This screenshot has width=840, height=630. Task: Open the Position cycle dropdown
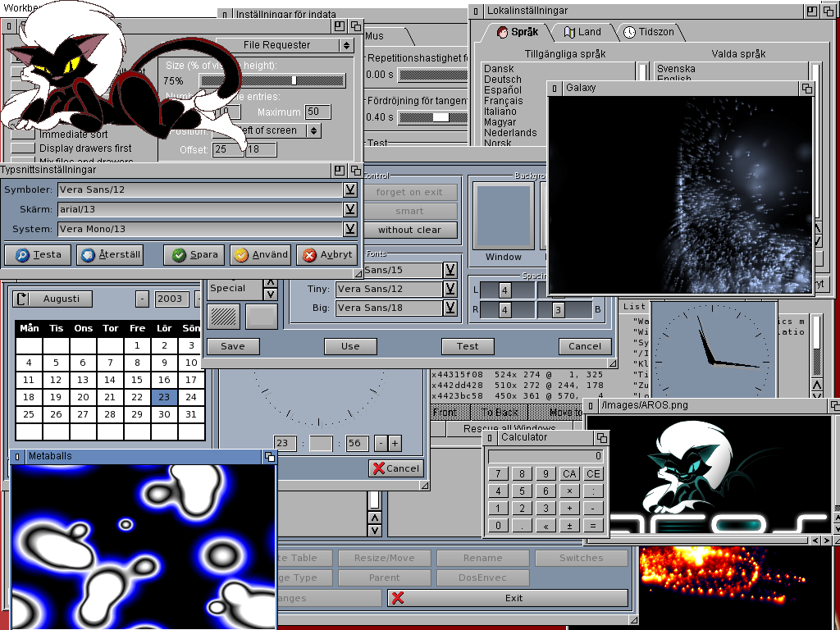(267, 130)
